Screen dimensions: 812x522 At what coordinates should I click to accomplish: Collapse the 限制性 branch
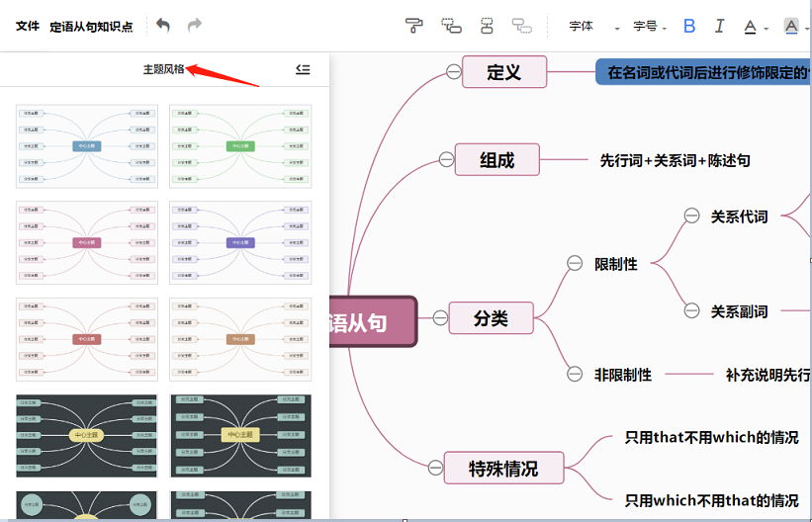point(575,263)
